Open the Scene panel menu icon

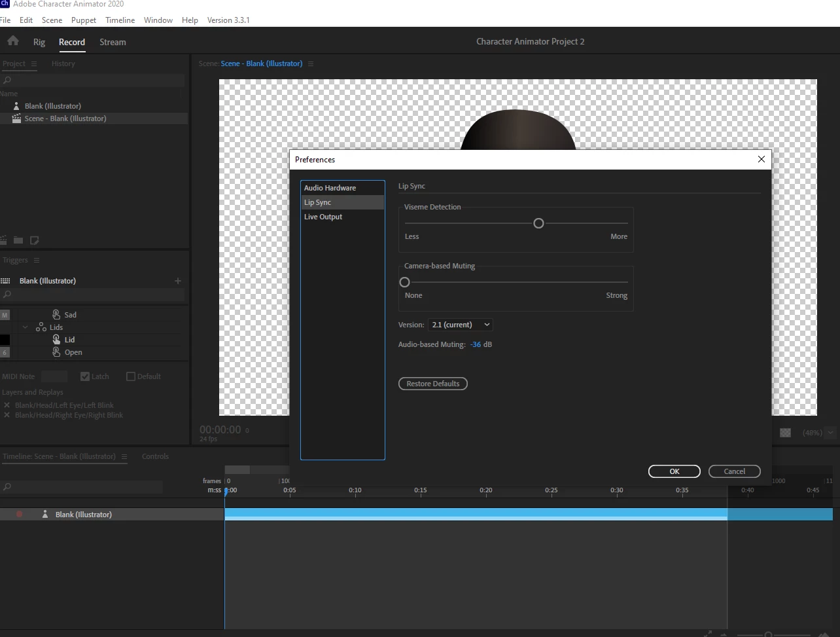tap(311, 64)
